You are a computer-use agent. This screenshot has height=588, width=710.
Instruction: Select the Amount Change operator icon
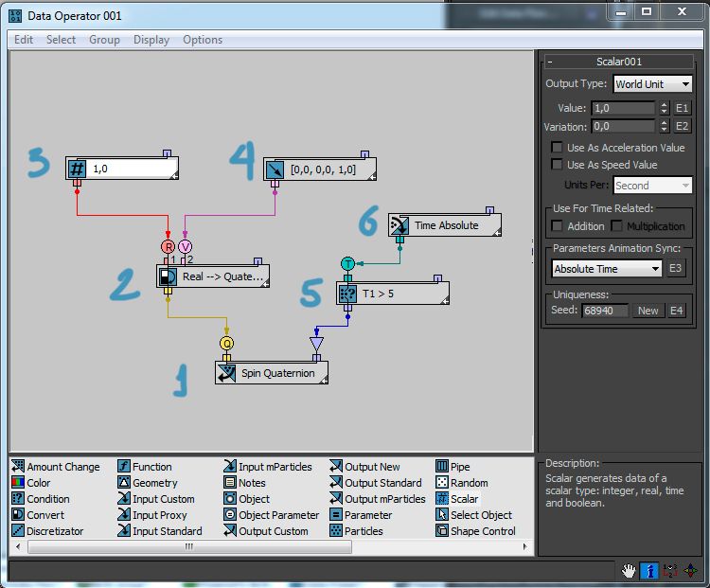tap(18, 466)
